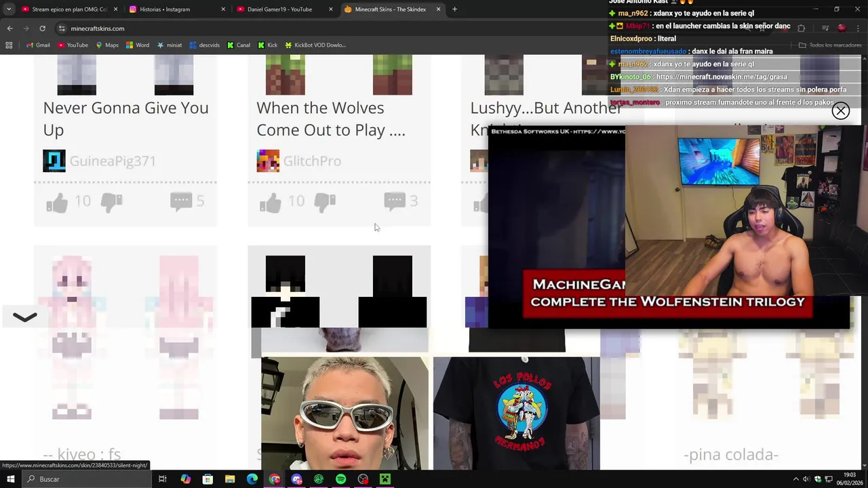Open the KickBot VOD Downloader bookmark
Viewport: 868px width, 488px height.
[316, 45]
